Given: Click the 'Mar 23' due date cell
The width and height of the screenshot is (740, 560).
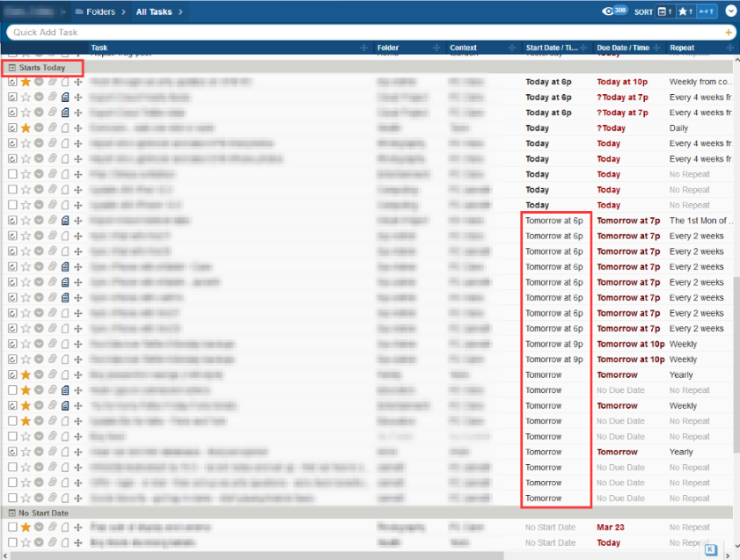Looking at the screenshot, I should [611, 527].
